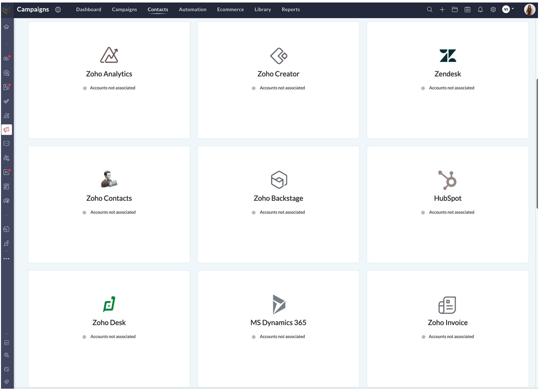Click 'Accounts not associated' under Zoho Invoice
The image size is (540, 392).
click(x=451, y=337)
